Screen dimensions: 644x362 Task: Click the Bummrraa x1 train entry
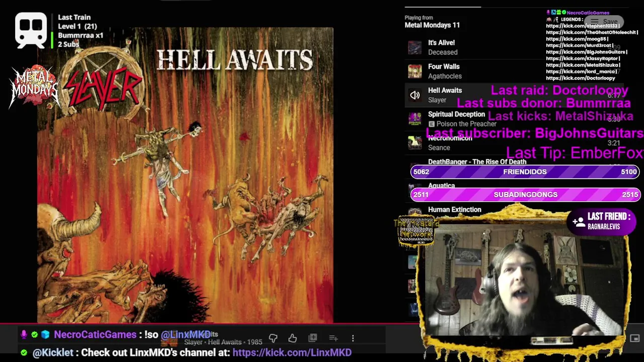tap(80, 36)
